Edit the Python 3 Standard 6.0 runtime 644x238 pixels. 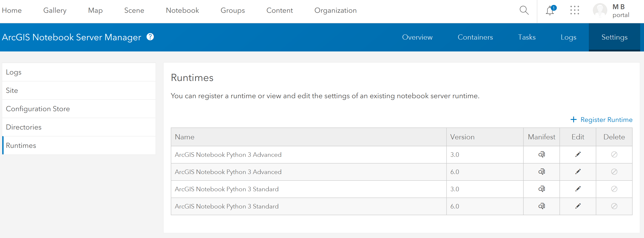point(578,206)
